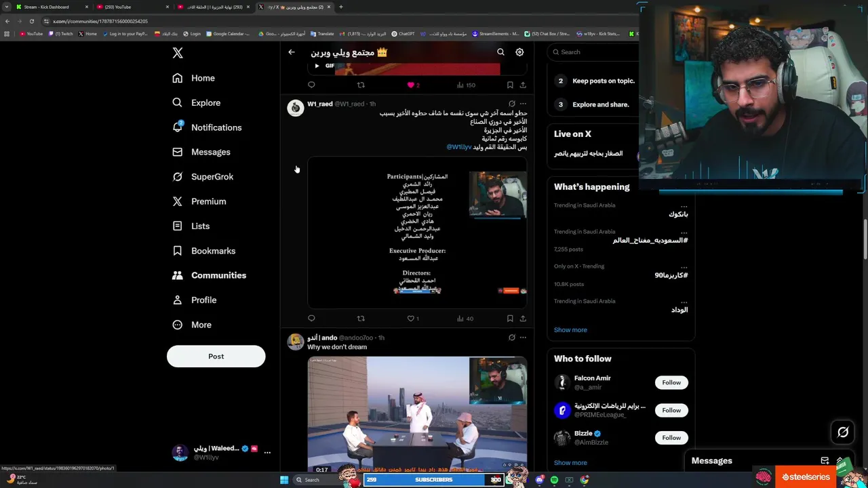Share the GIF post at top

tap(523, 85)
